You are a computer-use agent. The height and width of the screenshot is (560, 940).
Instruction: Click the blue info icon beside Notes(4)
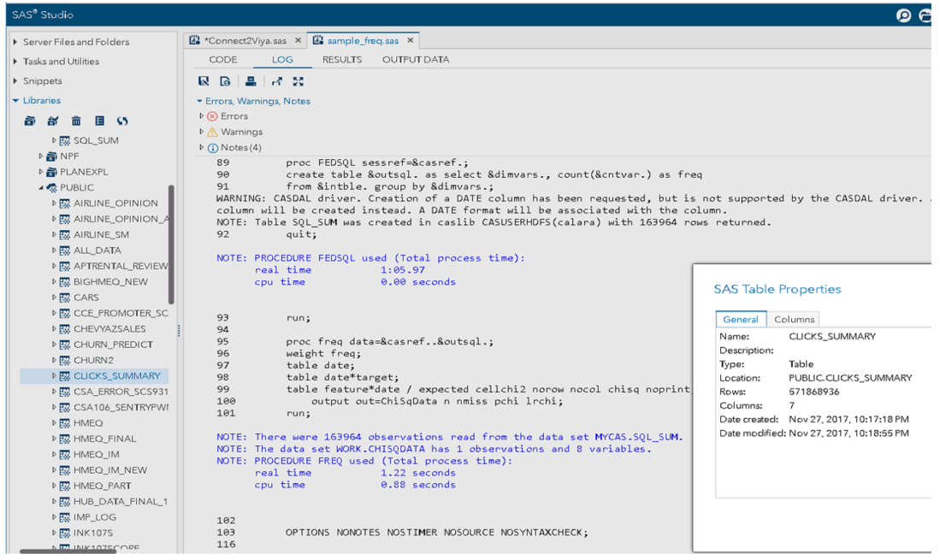coord(212,148)
